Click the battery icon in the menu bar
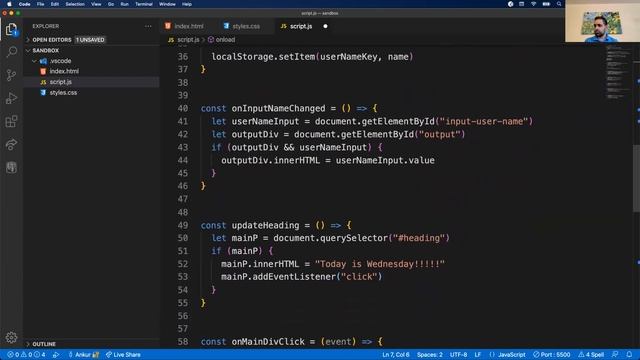Screen dimensions: 640x360 546,4
